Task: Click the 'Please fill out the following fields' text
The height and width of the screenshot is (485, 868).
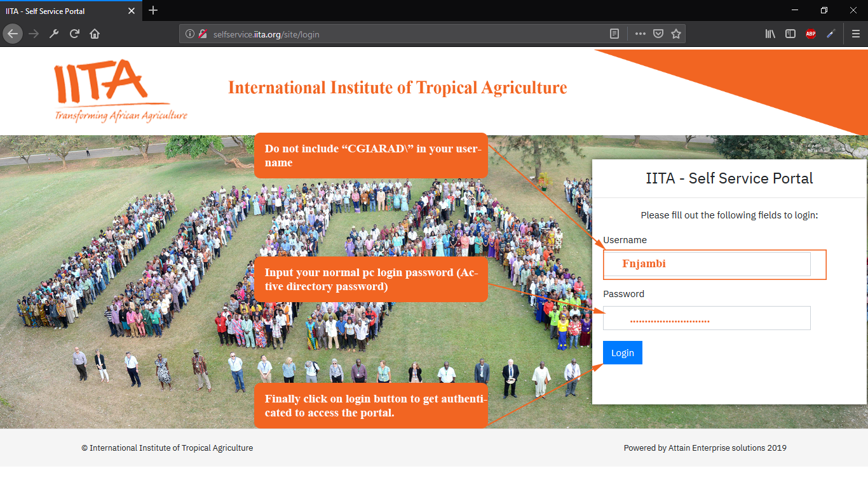Action: click(729, 215)
